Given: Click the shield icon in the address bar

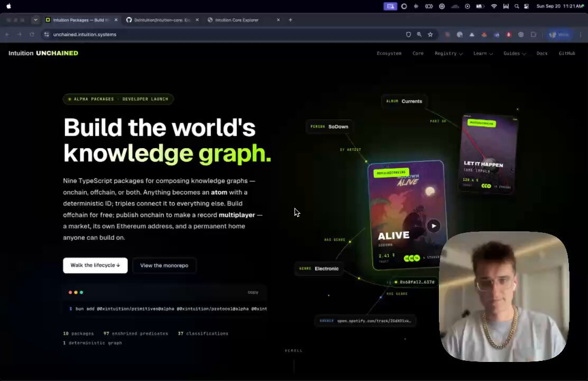Looking at the screenshot, I should pos(408,34).
